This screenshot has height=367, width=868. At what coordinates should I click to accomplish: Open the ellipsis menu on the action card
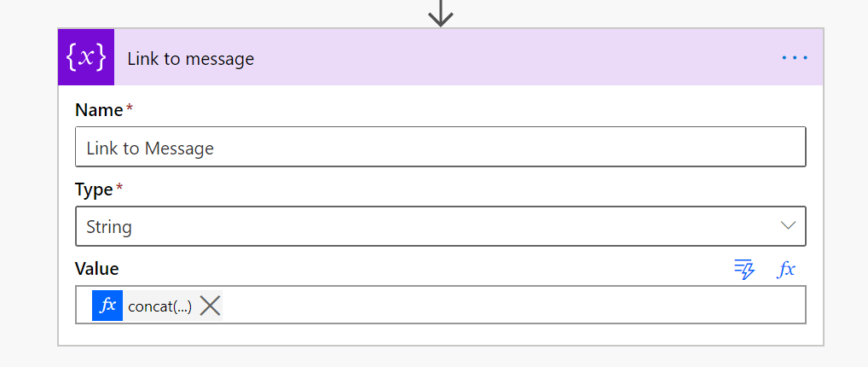click(x=794, y=58)
